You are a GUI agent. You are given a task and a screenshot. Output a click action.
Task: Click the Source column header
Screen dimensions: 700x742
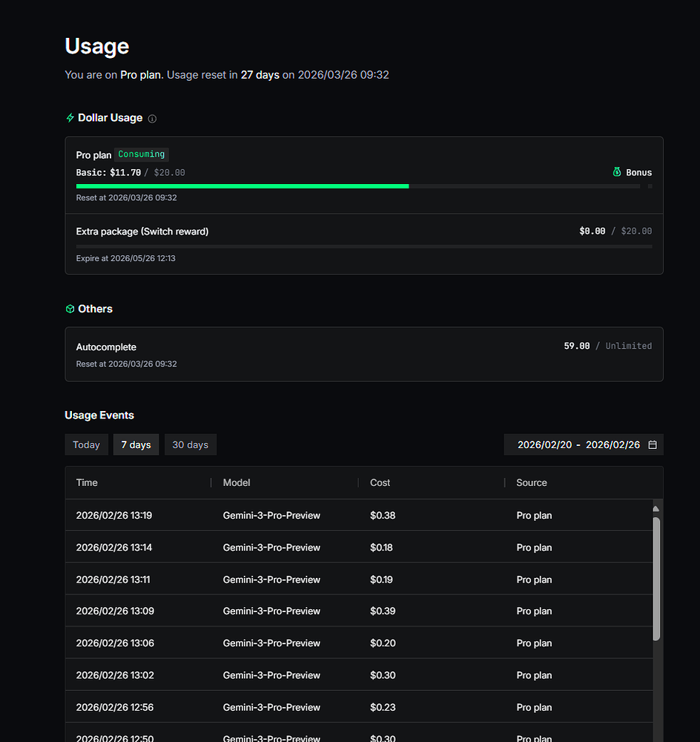[532, 483]
